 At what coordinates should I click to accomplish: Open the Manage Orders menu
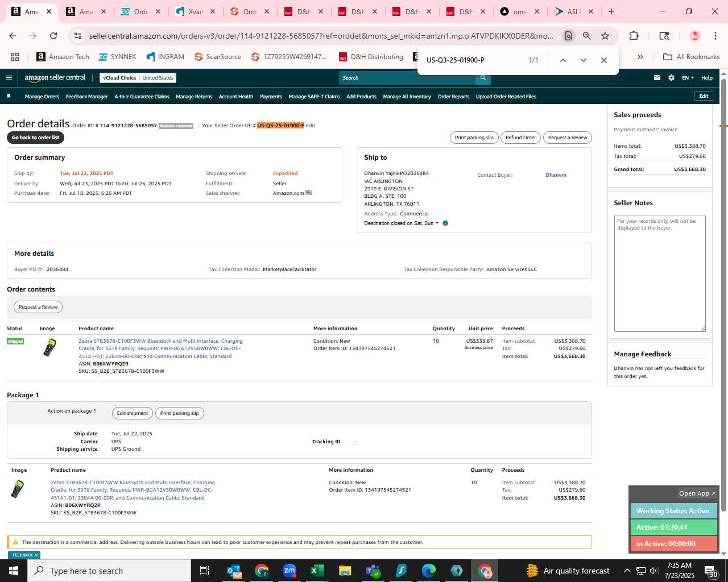click(x=42, y=97)
